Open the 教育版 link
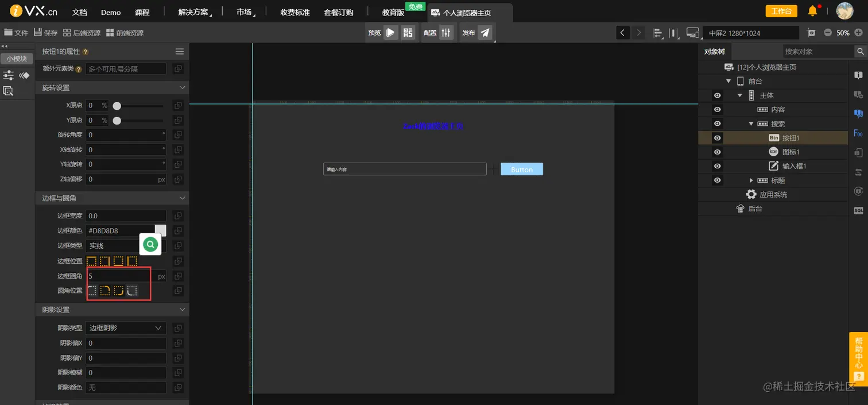The image size is (868, 405). tap(393, 12)
